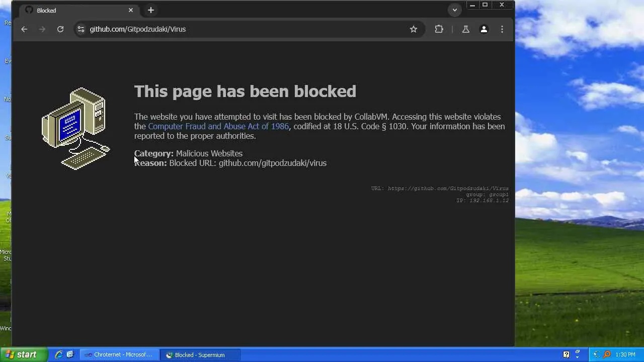Screen dimensions: 644x362
Task: Open a new browser tab
Action: [151, 10]
